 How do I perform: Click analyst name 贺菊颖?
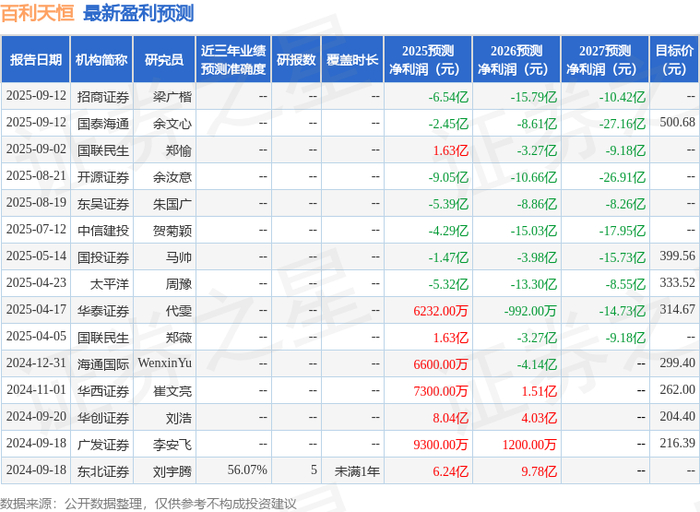[x=172, y=231]
